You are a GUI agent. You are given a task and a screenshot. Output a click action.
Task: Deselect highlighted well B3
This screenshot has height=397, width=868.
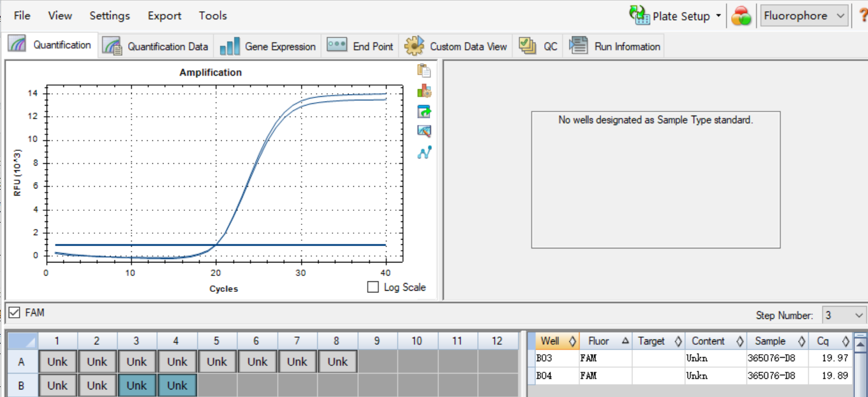click(137, 385)
